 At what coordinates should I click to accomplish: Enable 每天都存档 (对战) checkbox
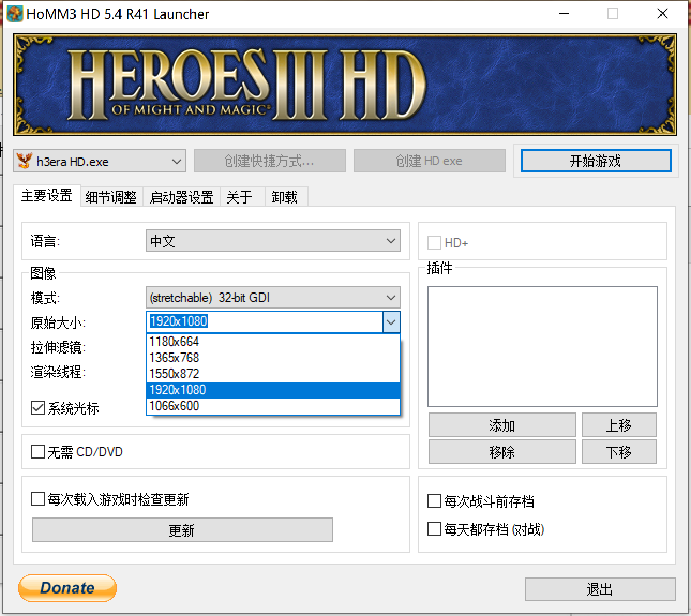[434, 529]
